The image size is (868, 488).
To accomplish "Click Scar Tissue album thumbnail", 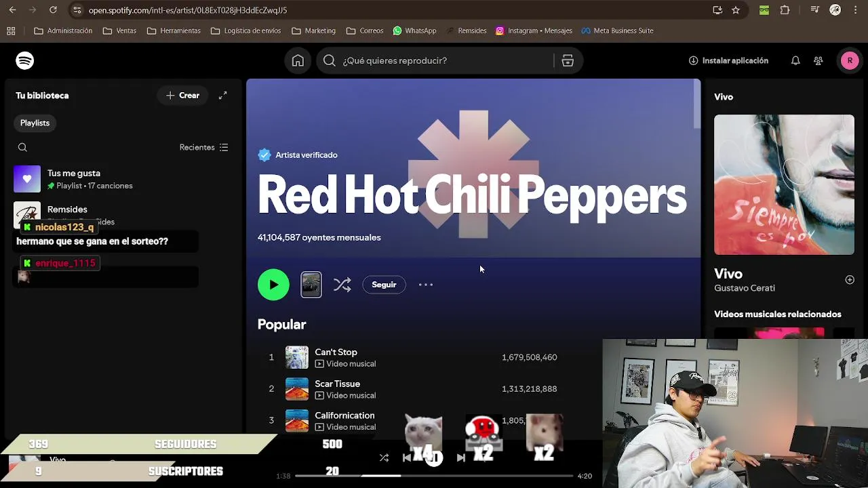I will click(297, 389).
